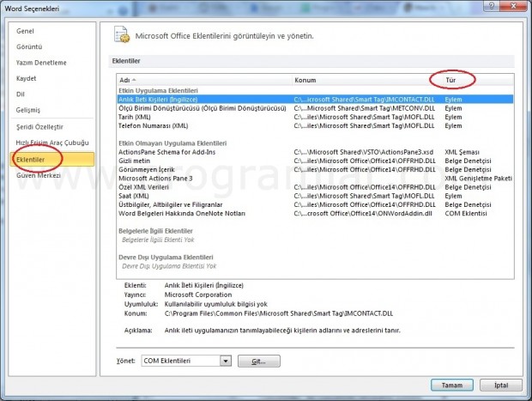Click the Git... button
The height and width of the screenshot is (401, 532).
pos(259,362)
